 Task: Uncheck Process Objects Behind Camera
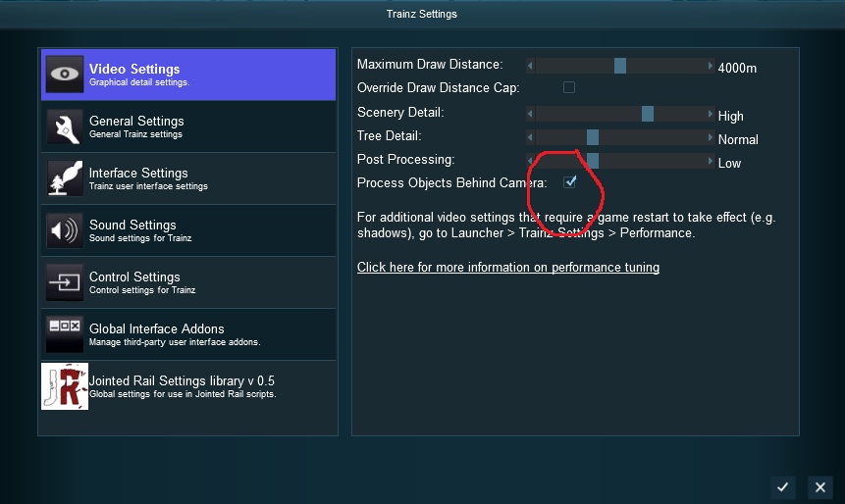click(x=569, y=182)
